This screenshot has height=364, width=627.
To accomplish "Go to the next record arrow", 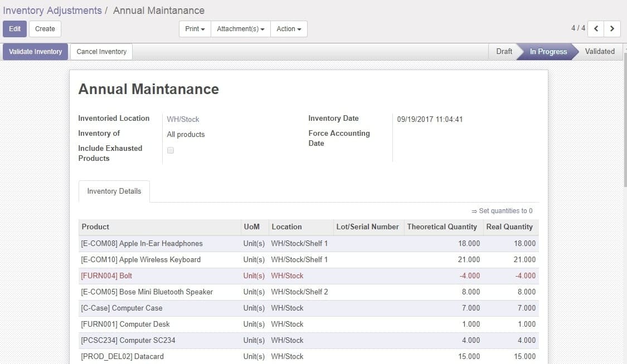I will (x=612, y=29).
